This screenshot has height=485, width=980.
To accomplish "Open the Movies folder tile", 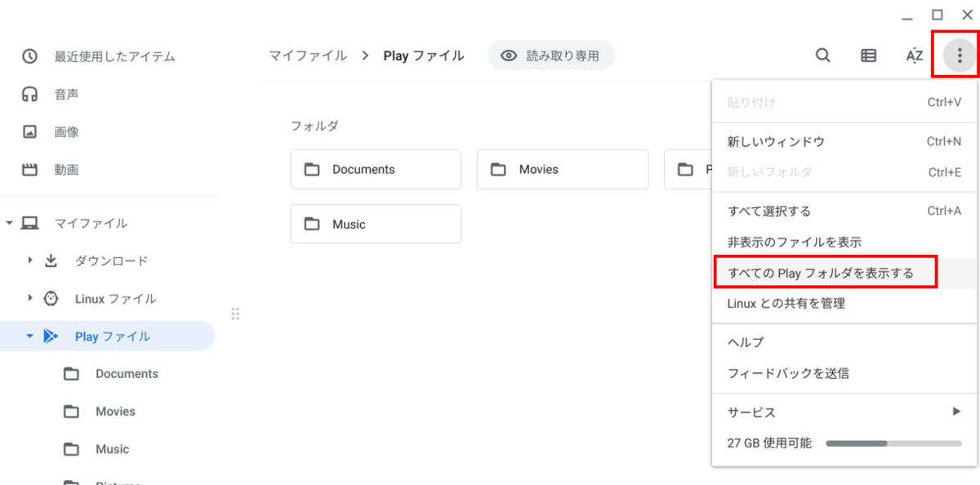I will pos(563,169).
